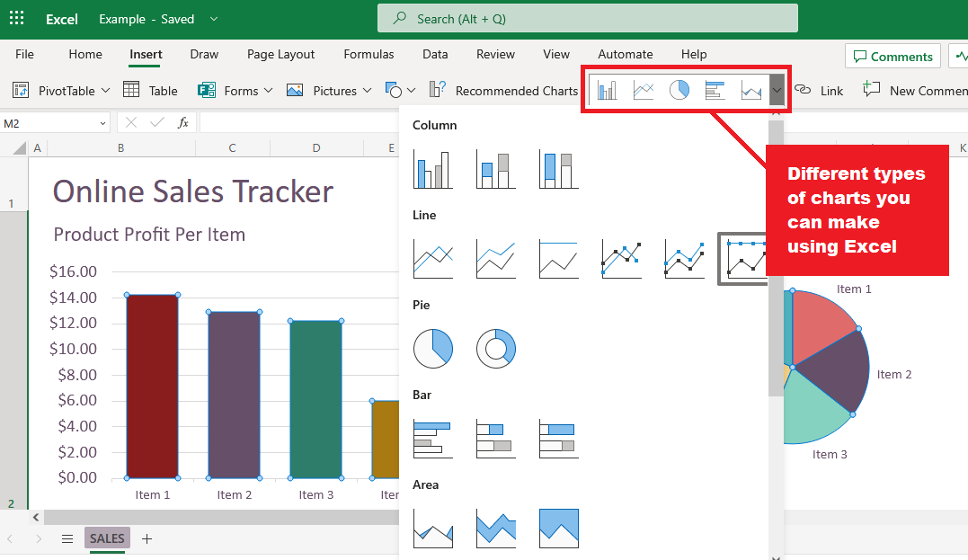Click the area chart ribbon icon
The image size is (968, 560).
click(751, 90)
